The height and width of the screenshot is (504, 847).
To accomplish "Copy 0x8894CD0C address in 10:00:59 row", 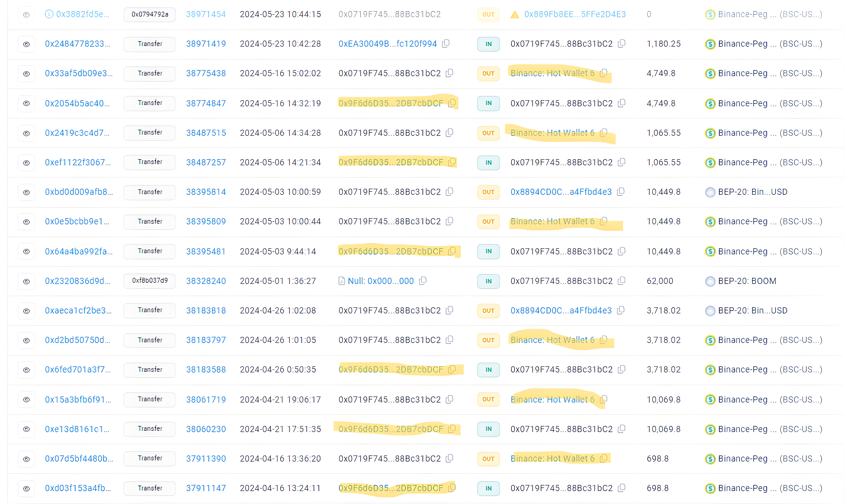I will pyautogui.click(x=621, y=192).
